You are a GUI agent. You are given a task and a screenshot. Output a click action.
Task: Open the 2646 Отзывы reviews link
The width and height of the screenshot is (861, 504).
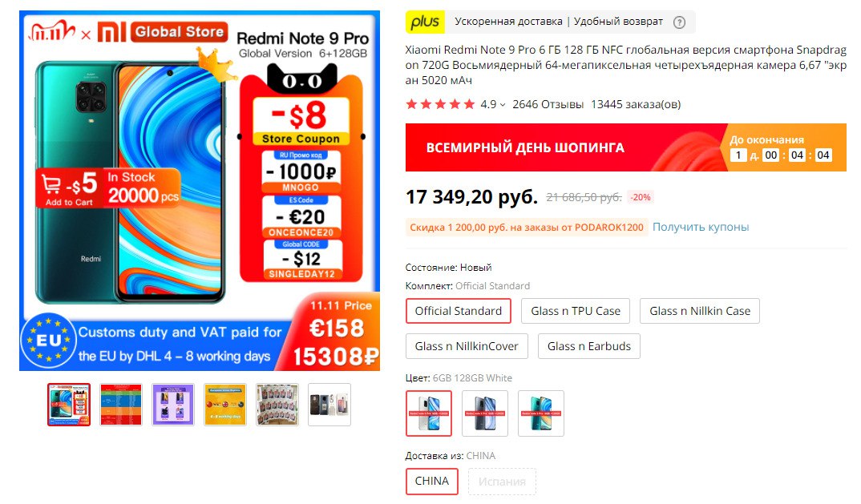[x=548, y=104]
